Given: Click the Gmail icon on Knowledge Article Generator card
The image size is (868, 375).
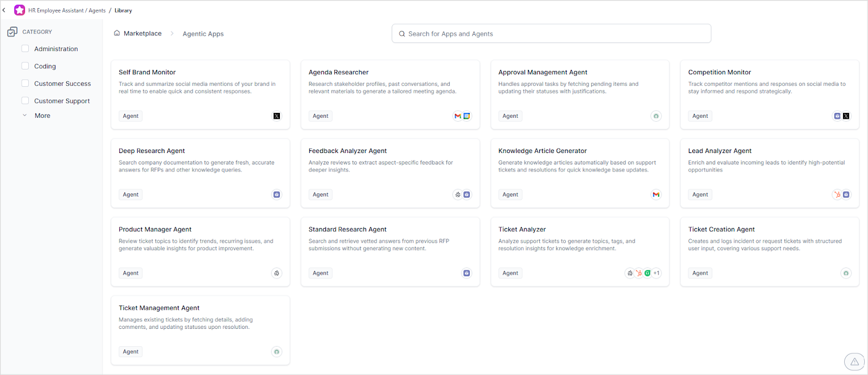Looking at the screenshot, I should click(656, 195).
